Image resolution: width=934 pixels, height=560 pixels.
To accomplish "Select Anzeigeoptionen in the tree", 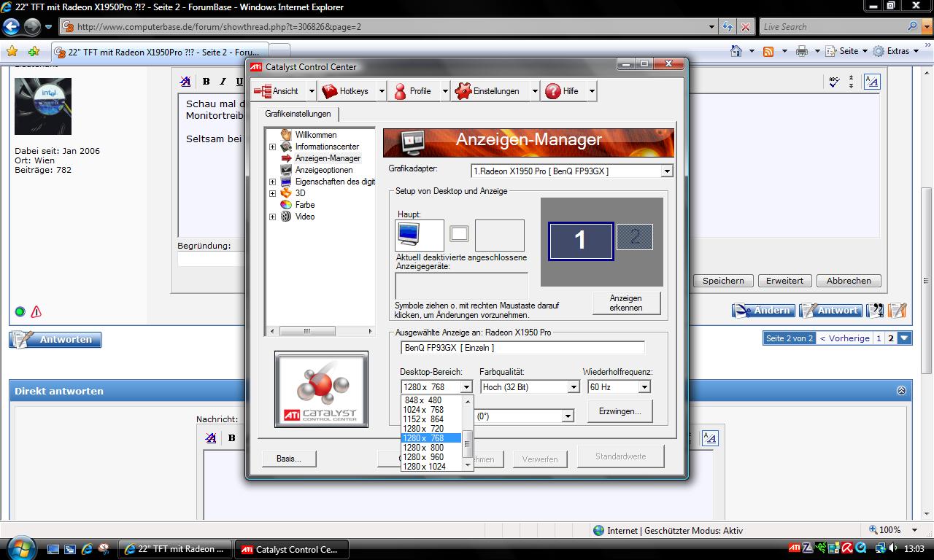I will click(324, 170).
